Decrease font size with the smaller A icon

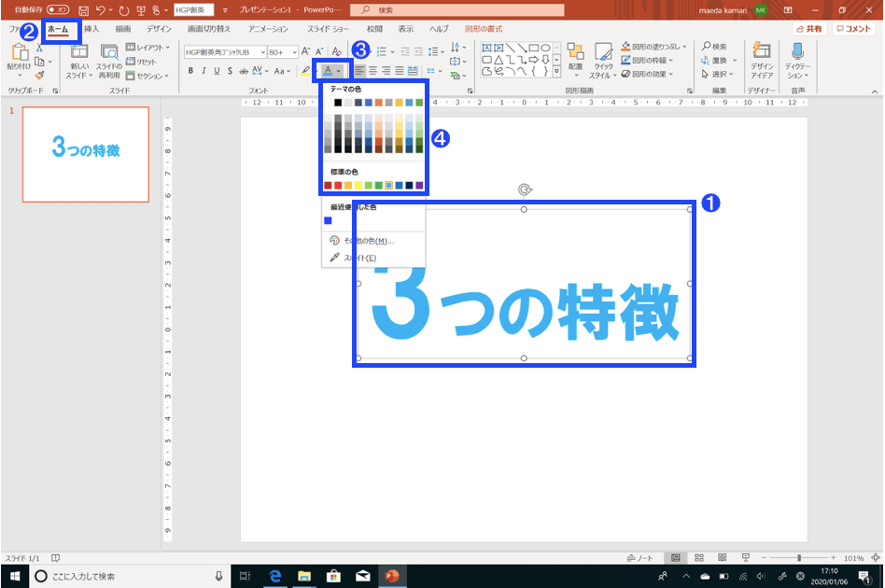click(319, 52)
